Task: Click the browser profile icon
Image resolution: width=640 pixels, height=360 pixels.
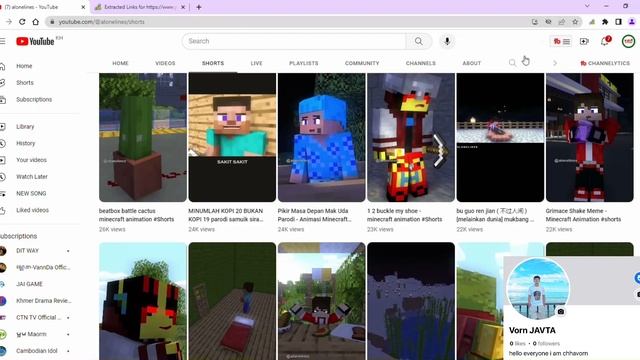Action: (x=632, y=22)
